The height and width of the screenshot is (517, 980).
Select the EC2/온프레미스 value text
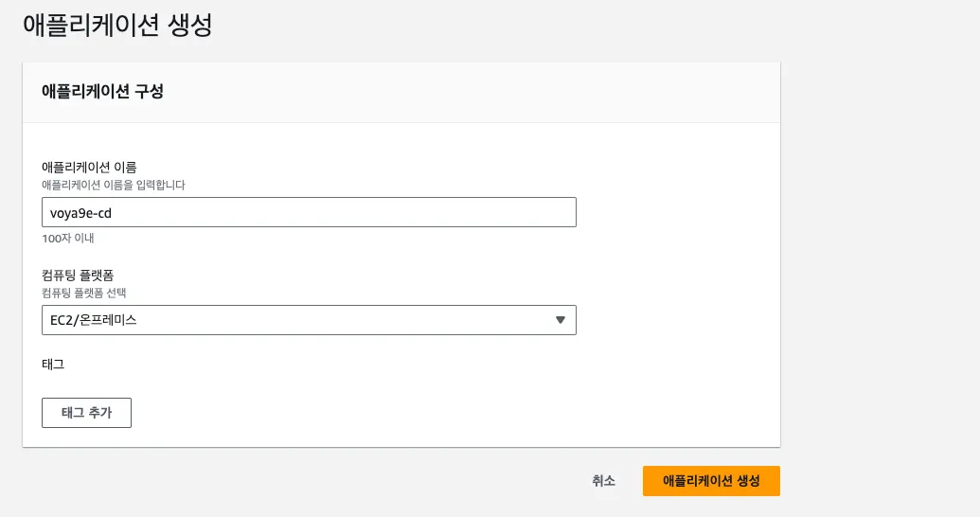(94, 320)
